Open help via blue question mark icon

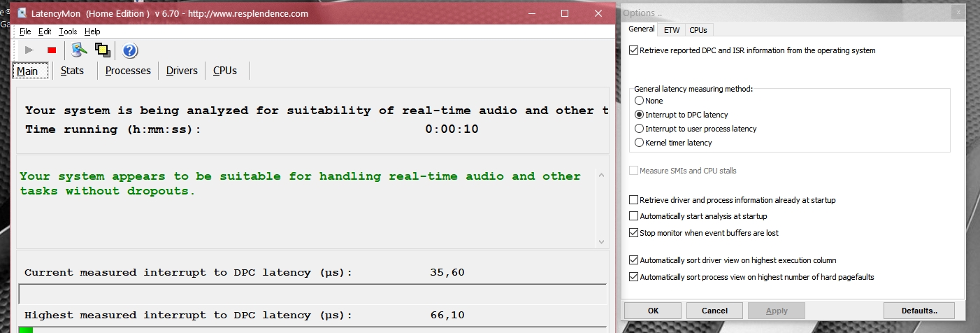[130, 50]
